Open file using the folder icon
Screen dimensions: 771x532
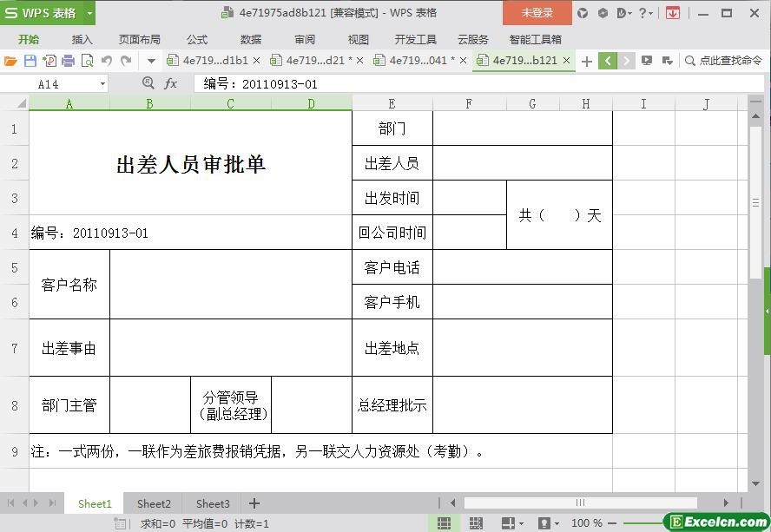(10, 61)
